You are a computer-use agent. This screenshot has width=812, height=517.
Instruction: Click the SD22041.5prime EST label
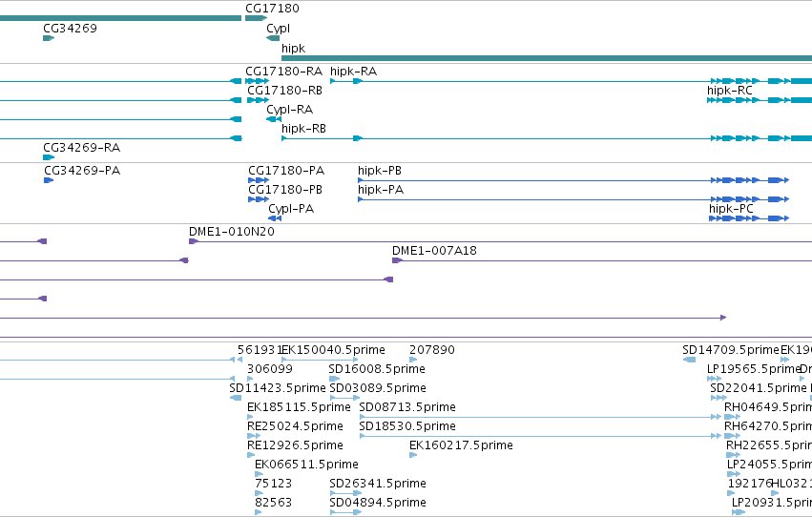pos(759,388)
